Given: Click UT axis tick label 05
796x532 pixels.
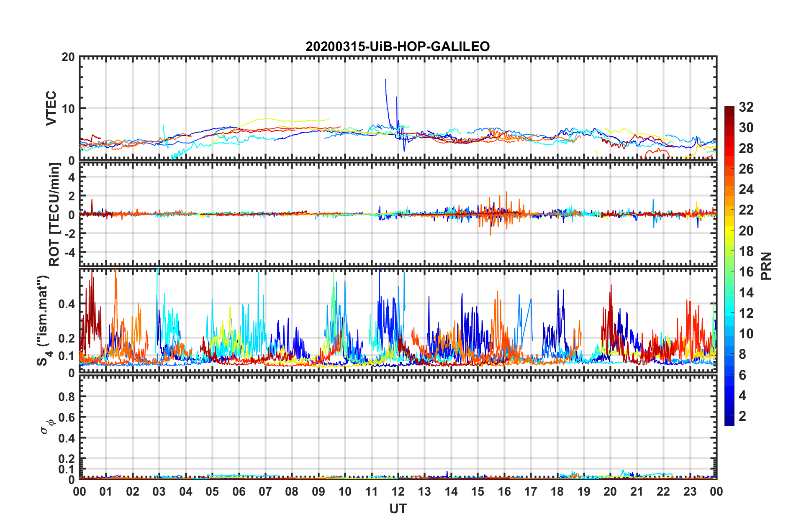Looking at the screenshot, I should [x=212, y=491].
